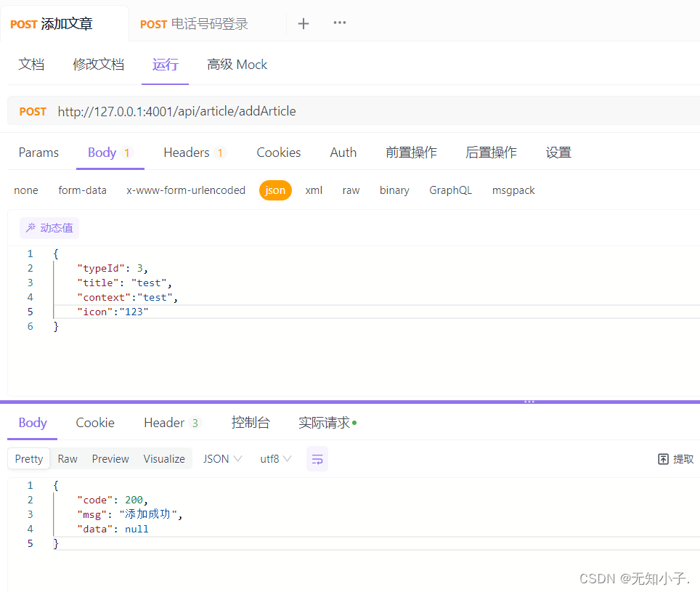Select msgpack body type
The height and width of the screenshot is (592, 700).
(x=513, y=190)
